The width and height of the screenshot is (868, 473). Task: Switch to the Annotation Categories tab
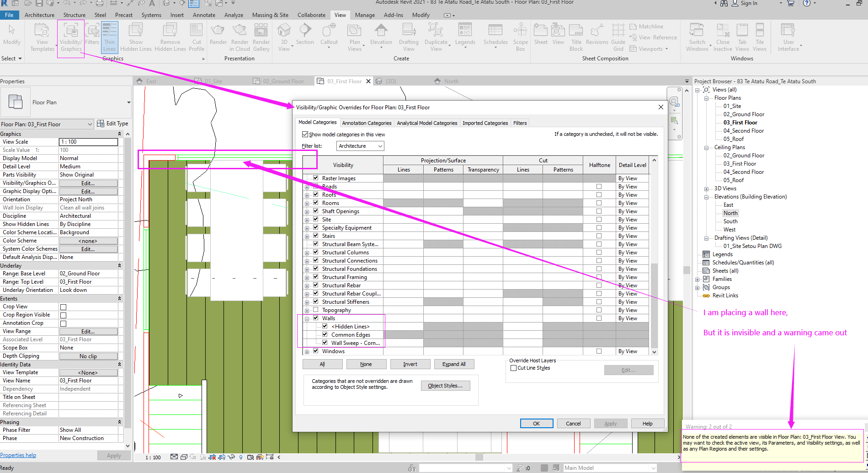pos(367,123)
